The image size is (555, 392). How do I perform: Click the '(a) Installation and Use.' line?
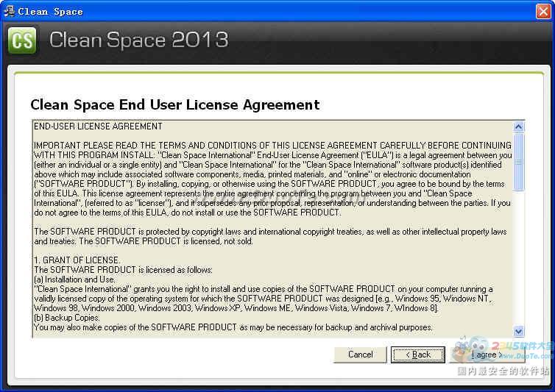coord(74,279)
